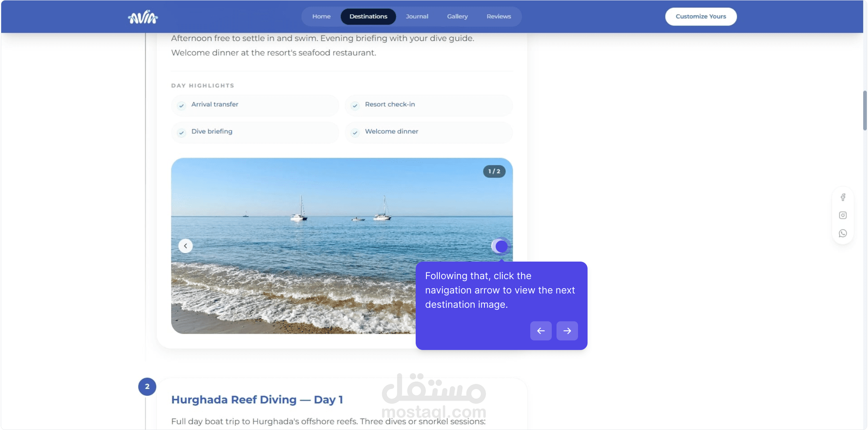
Task: Click the tour hotspot pulsing dot
Action: pos(501,246)
